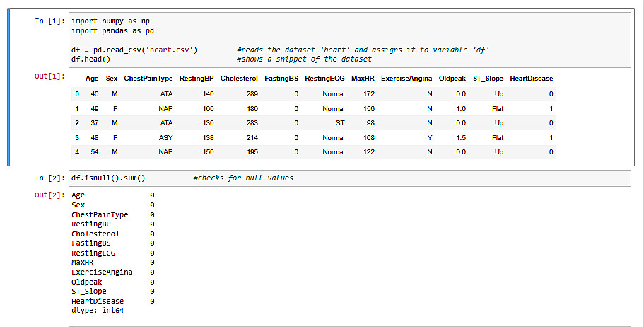Click the RestingBP value 138 cell
This screenshot has width=644, height=327.
pos(209,138)
